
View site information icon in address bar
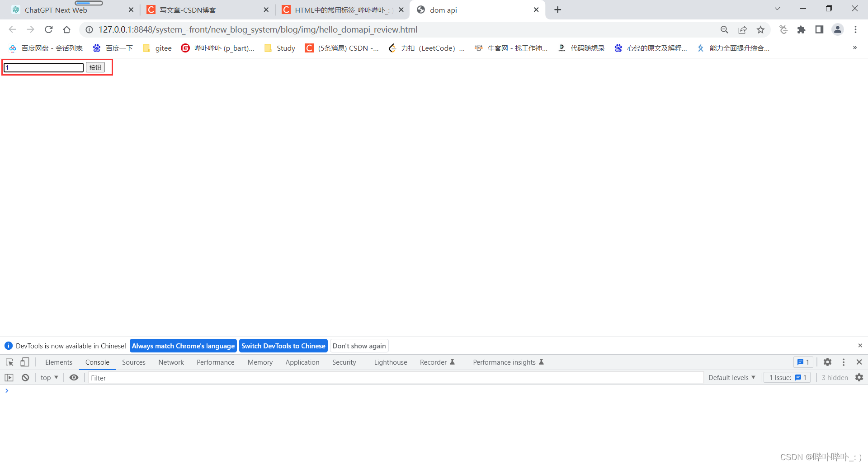tap(90, 29)
